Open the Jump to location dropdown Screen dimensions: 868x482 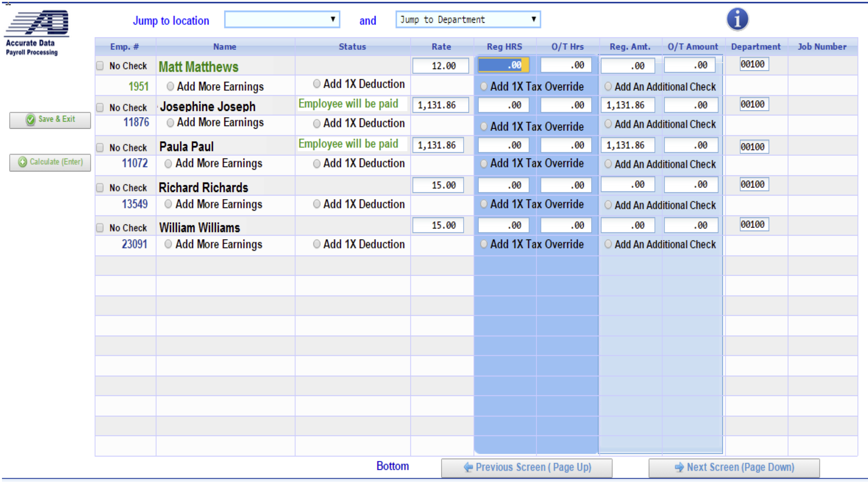tap(282, 19)
